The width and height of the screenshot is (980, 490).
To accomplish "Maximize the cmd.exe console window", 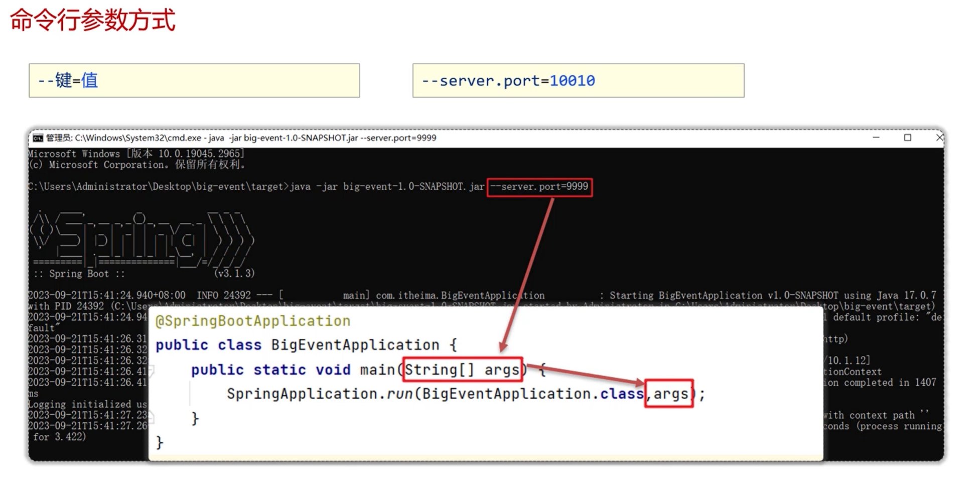I will [907, 138].
